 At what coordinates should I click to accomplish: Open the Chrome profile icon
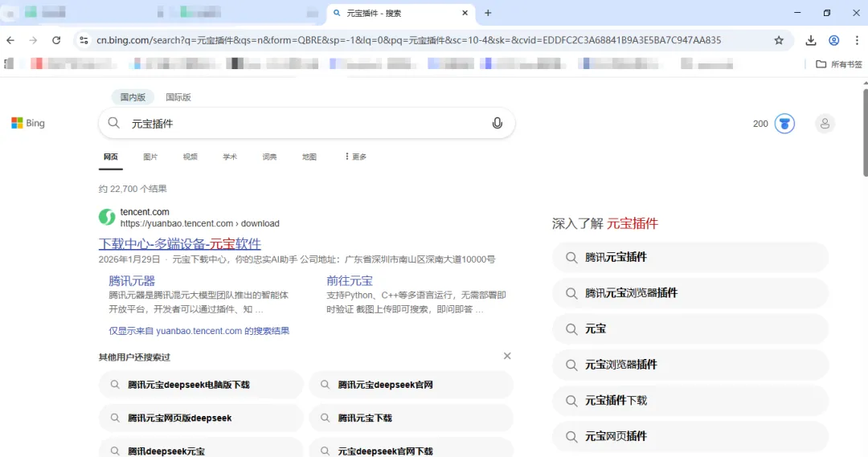[x=833, y=40]
